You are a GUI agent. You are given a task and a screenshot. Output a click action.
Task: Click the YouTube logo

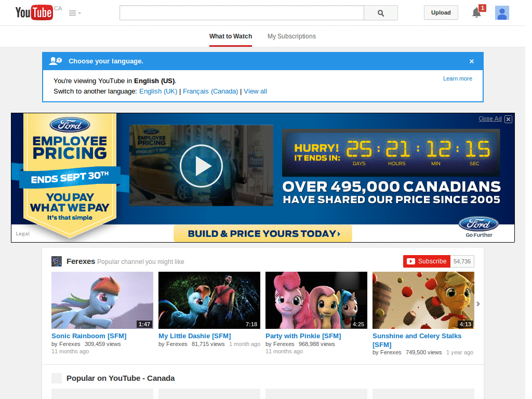[34, 12]
